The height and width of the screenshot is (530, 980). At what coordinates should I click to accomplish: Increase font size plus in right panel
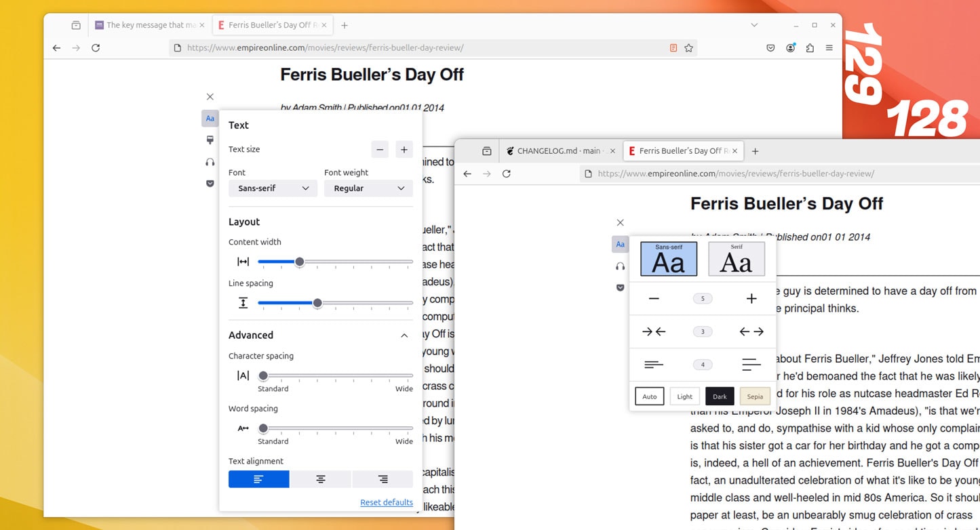point(751,299)
